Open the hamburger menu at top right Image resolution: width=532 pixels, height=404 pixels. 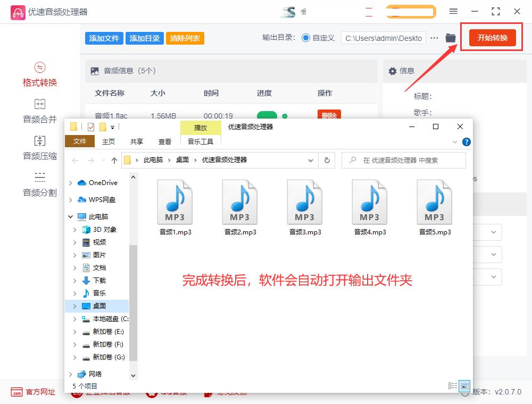(453, 11)
